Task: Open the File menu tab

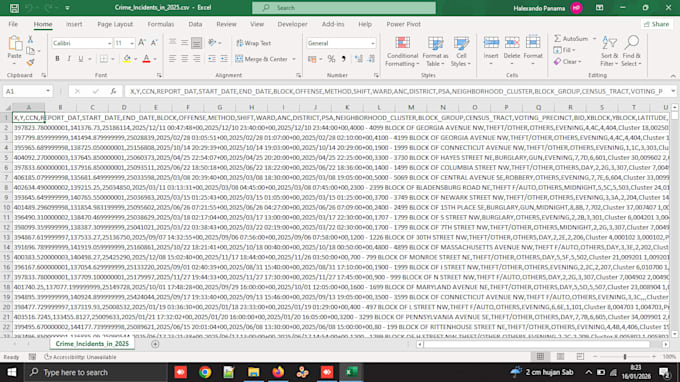Action: click(x=13, y=24)
